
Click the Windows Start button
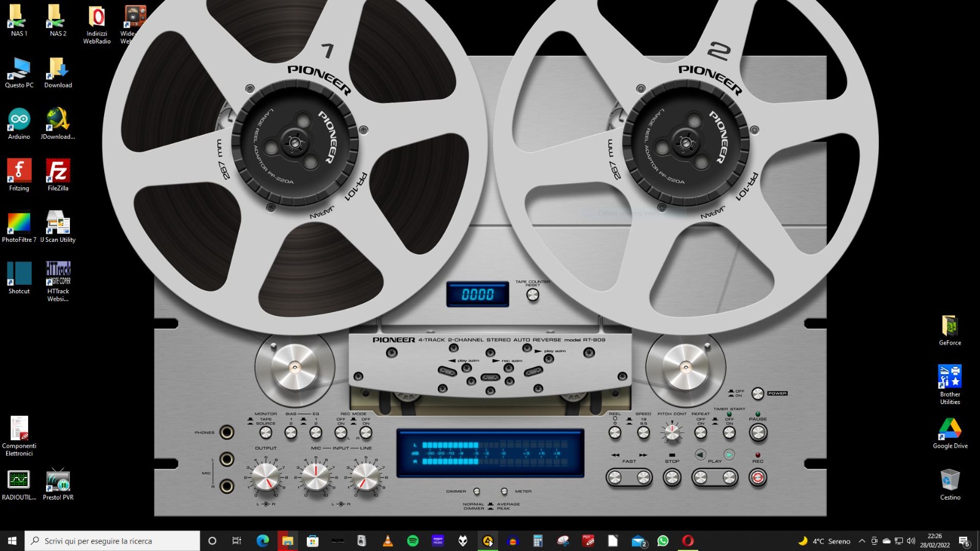click(x=12, y=541)
